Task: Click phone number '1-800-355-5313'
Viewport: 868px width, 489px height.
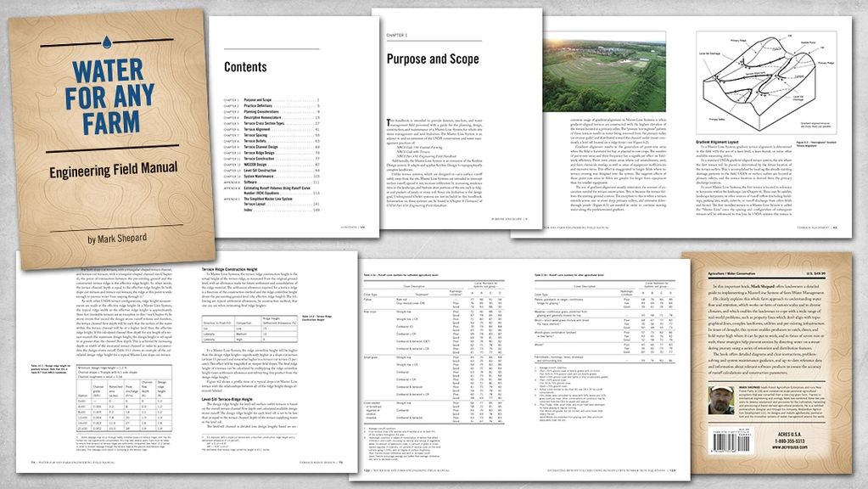Action: pos(789,441)
